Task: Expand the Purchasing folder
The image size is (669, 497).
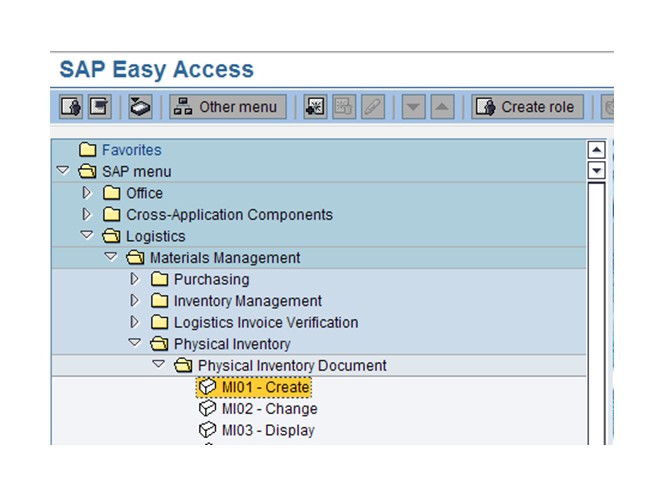Action: pyautogui.click(x=135, y=279)
